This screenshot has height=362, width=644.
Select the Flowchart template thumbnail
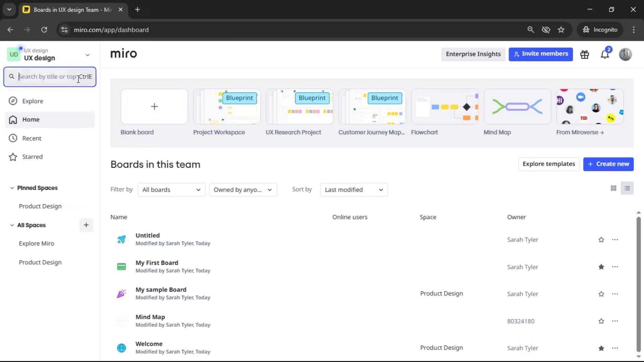click(444, 107)
